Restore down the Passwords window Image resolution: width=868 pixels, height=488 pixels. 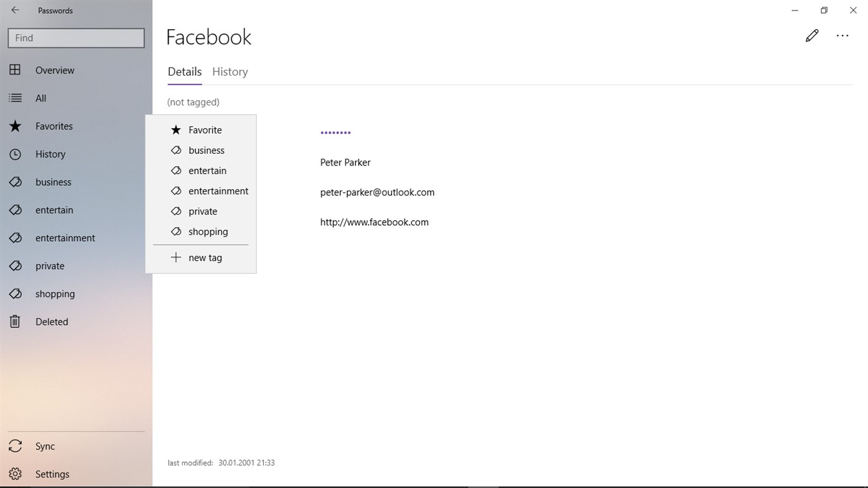coord(824,11)
